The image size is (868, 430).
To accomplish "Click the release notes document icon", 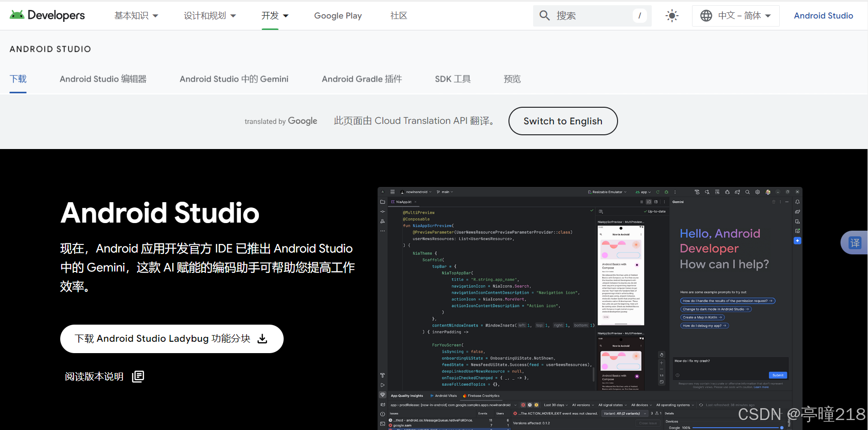I will (x=138, y=376).
